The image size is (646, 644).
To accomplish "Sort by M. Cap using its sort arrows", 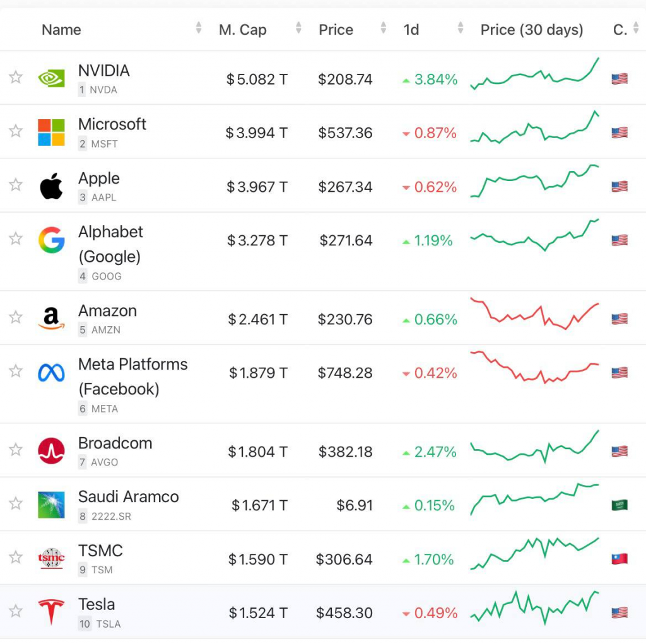I will (298, 28).
